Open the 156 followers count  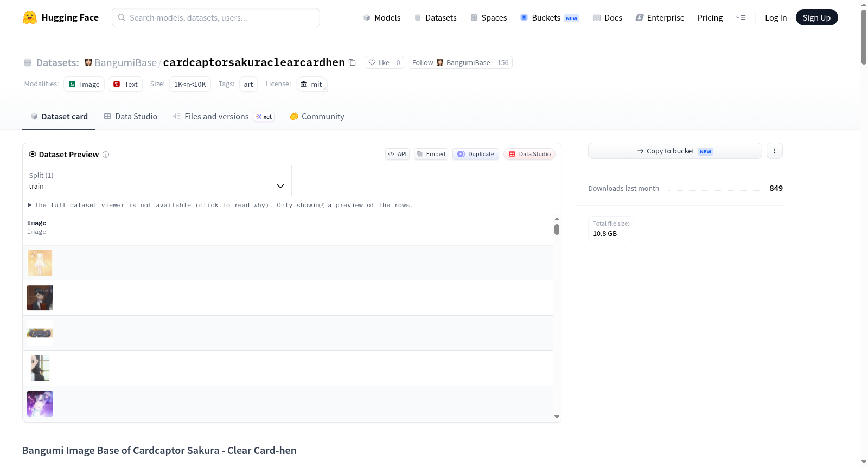pos(503,62)
